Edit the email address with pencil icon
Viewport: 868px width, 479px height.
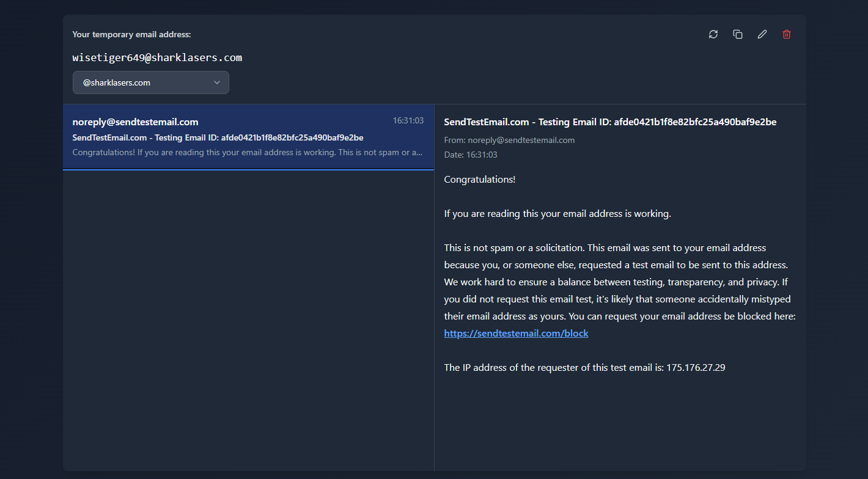click(x=762, y=34)
